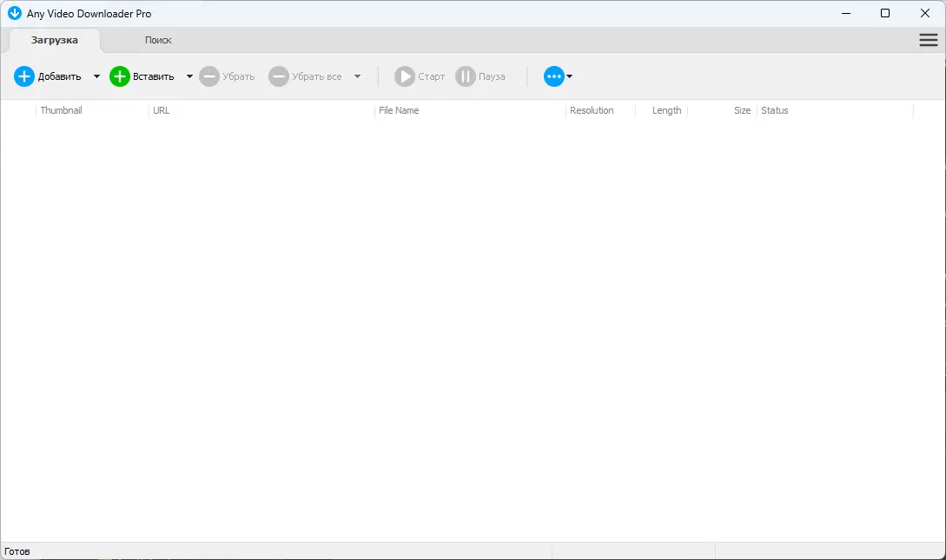Click the File Name column header
The width and height of the screenshot is (946, 560).
point(399,110)
